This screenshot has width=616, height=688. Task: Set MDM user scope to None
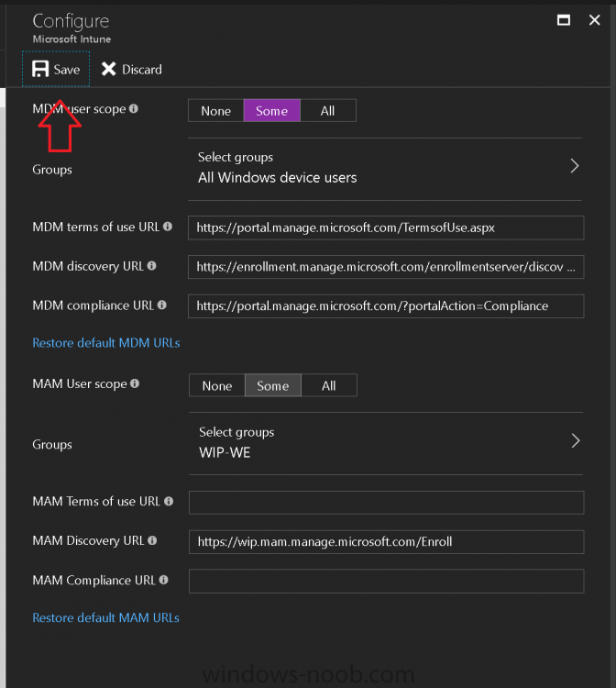tap(216, 111)
